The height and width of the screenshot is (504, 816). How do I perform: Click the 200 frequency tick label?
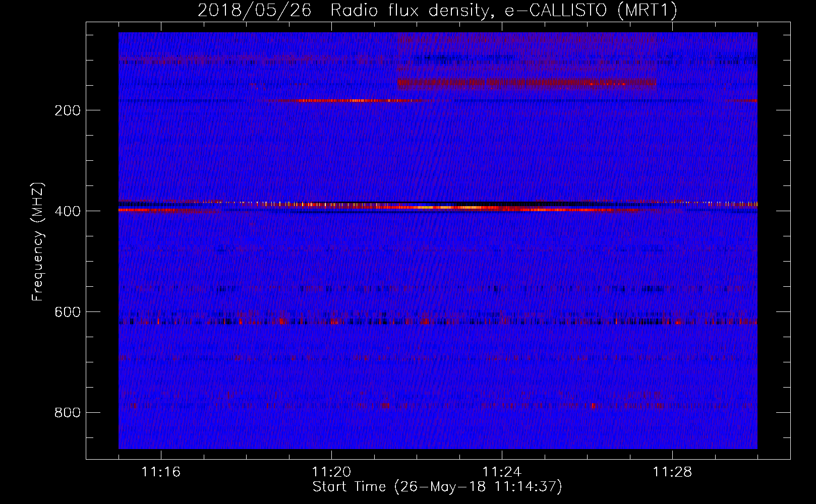(68, 110)
